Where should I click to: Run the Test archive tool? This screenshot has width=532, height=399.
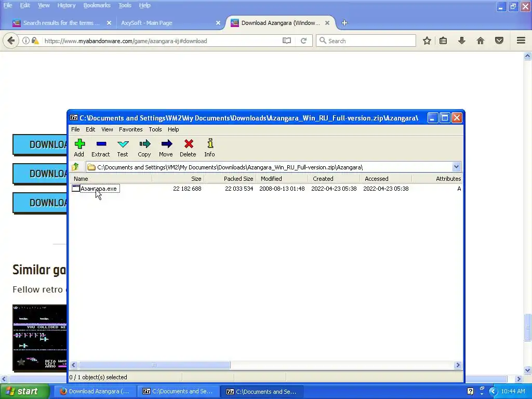[x=123, y=144]
